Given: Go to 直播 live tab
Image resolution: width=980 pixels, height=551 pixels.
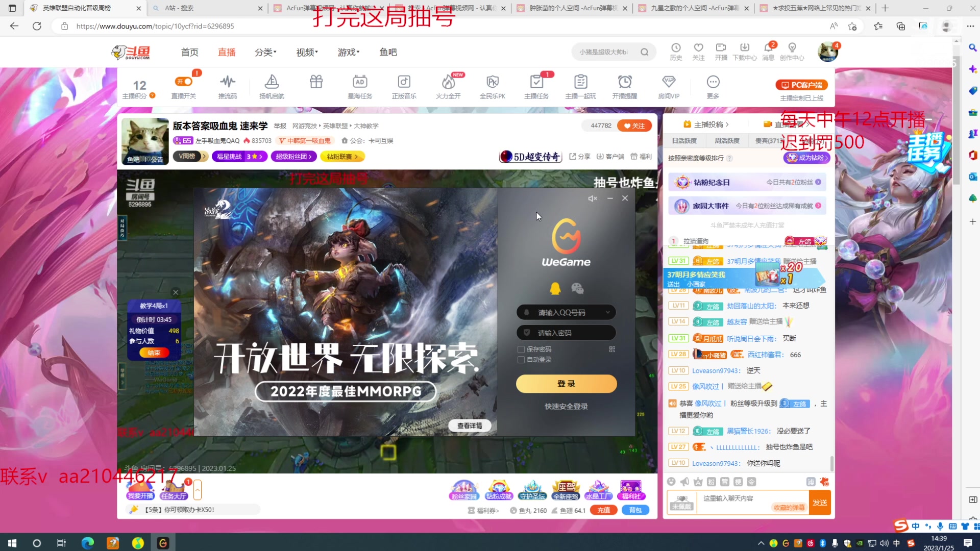Looking at the screenshot, I should 227,52.
